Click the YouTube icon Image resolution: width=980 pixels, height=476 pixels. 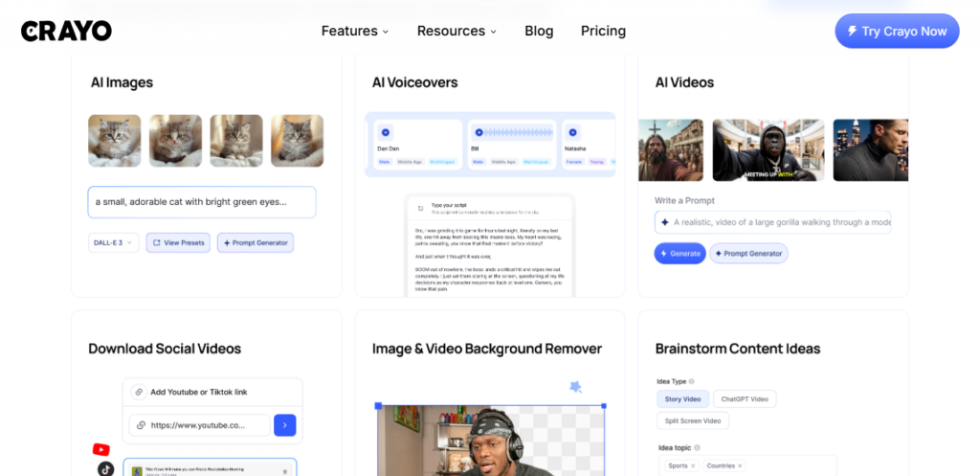pos(100,449)
